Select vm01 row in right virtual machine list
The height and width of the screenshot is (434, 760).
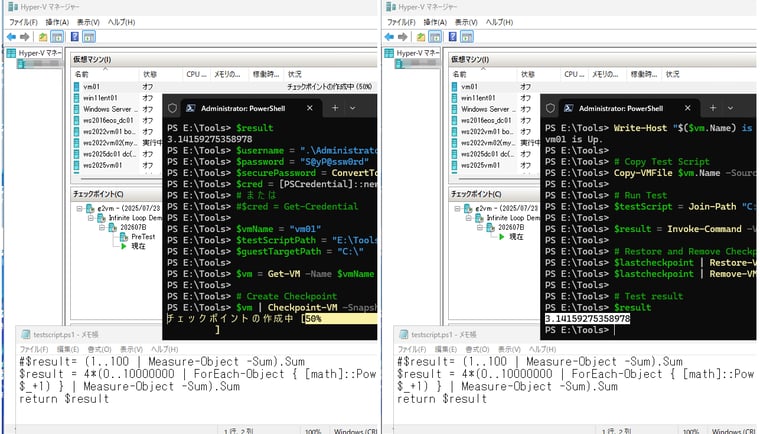click(601, 87)
